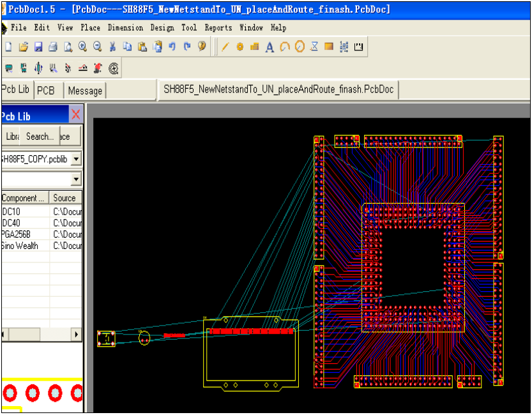Expand the SH88F5_COPY.pcblib library dropdown
The image size is (532, 415).
(76, 158)
